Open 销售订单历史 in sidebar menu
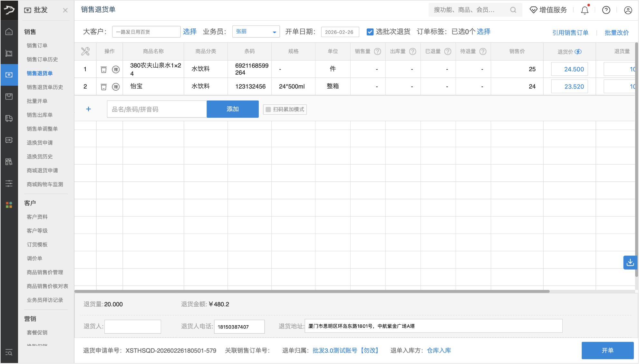Image resolution: width=639 pixels, height=364 pixels. click(x=42, y=59)
